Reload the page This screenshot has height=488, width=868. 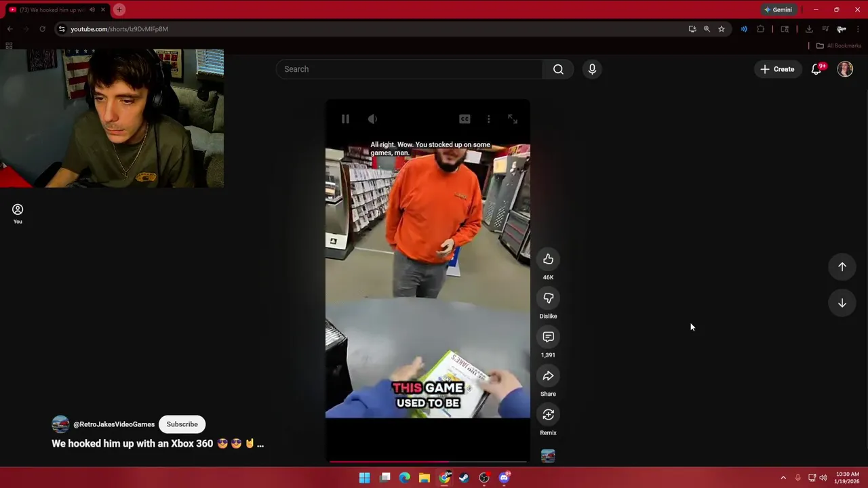pos(42,29)
